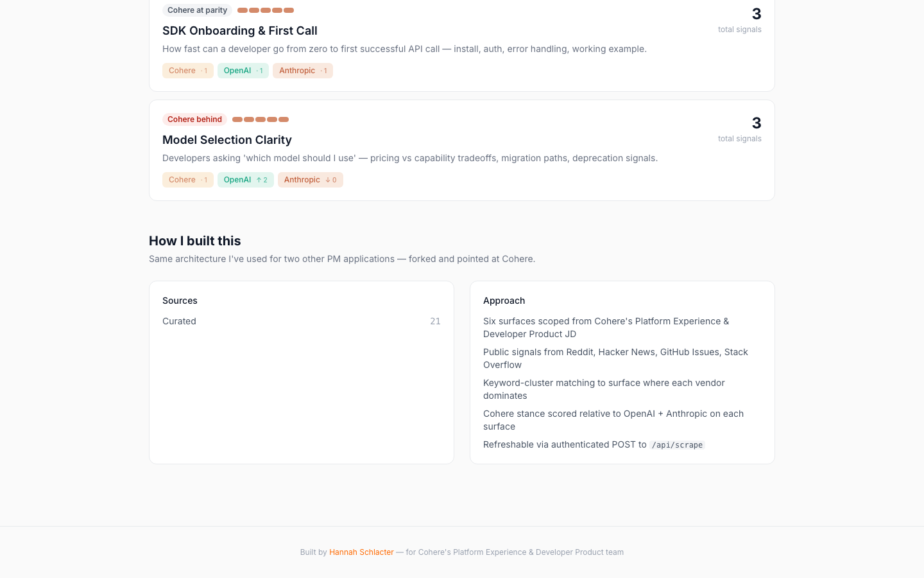This screenshot has width=924, height=578.
Task: Click the 'Approach' card heading
Action: (504, 301)
